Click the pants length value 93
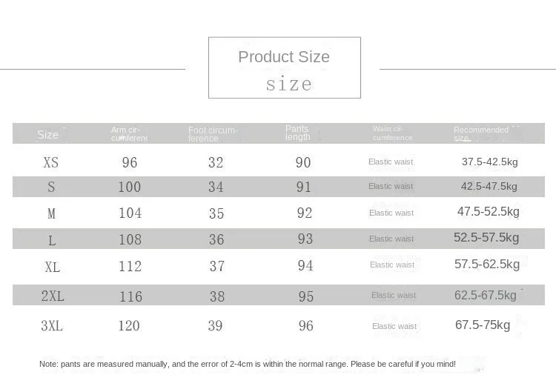Screen dimensions: 556x392 coord(305,239)
